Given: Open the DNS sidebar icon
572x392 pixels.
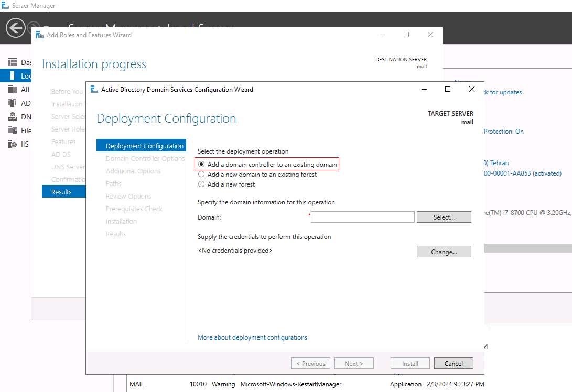Looking at the screenshot, I should [13, 117].
